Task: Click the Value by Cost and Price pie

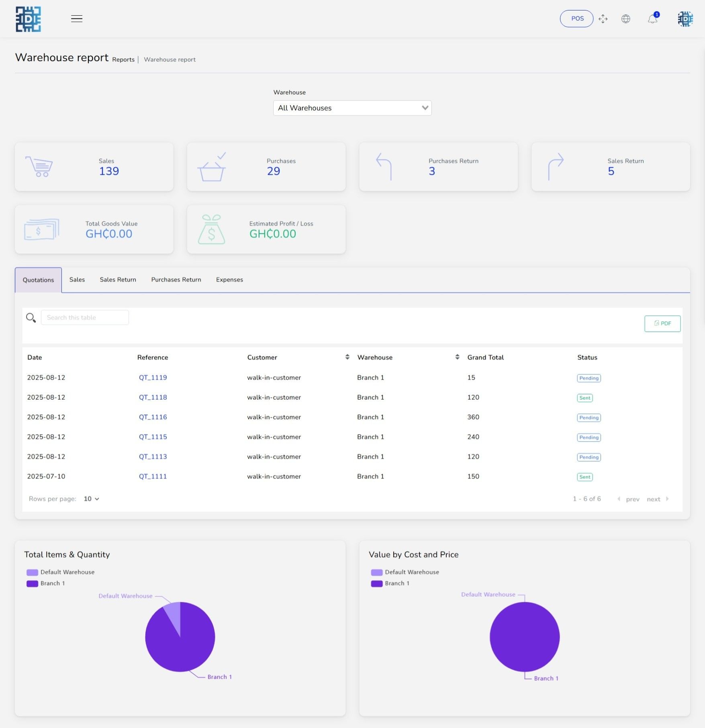Action: tap(525, 637)
